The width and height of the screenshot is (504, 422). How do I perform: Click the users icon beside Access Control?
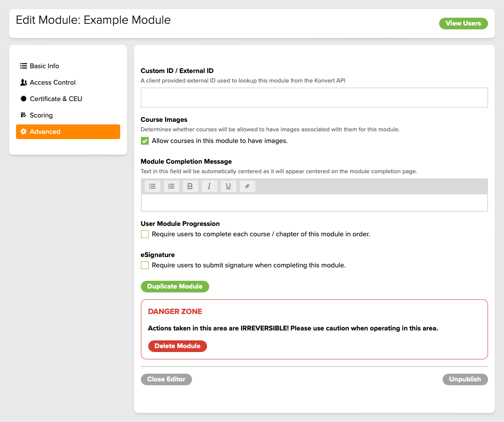[x=24, y=82]
